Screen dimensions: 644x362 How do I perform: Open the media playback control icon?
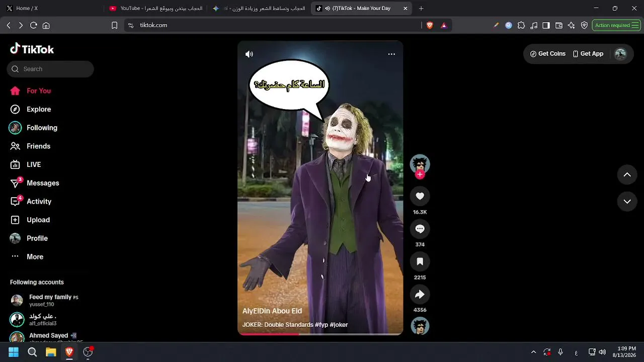(x=534, y=25)
